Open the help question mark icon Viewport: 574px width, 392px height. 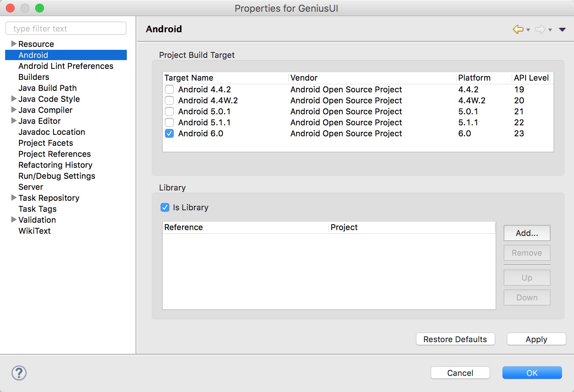[19, 373]
